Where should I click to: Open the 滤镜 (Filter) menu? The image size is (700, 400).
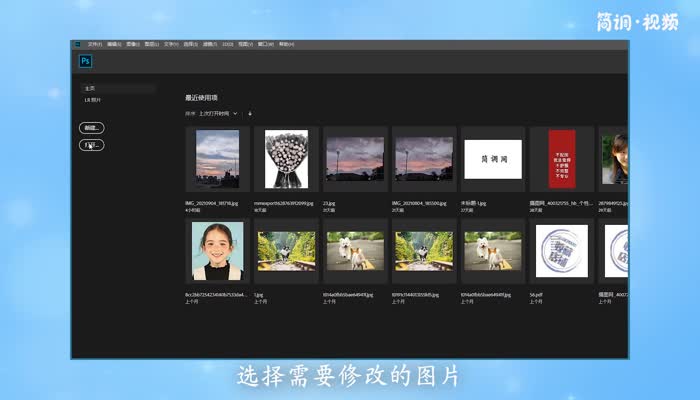tap(208, 44)
